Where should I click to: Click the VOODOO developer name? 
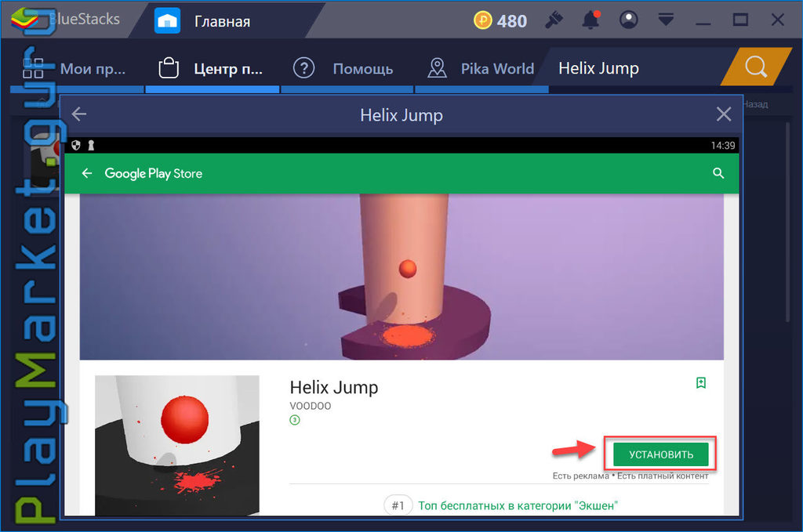pos(311,406)
